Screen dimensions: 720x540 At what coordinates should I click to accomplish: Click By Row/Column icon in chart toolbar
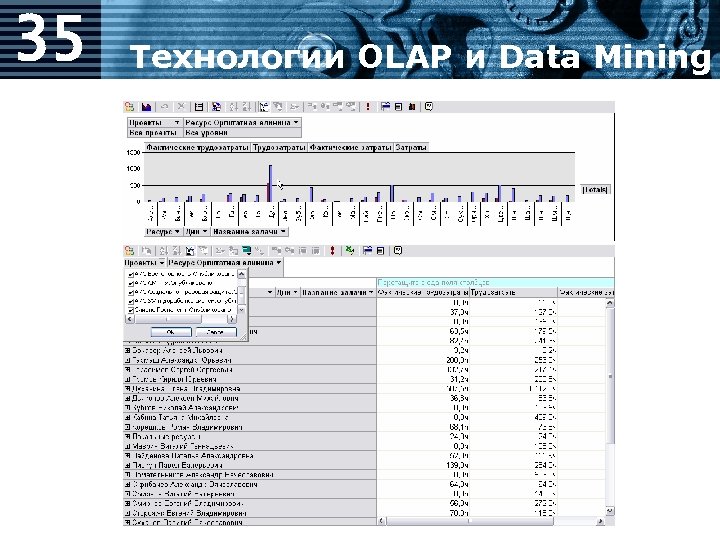click(x=216, y=107)
